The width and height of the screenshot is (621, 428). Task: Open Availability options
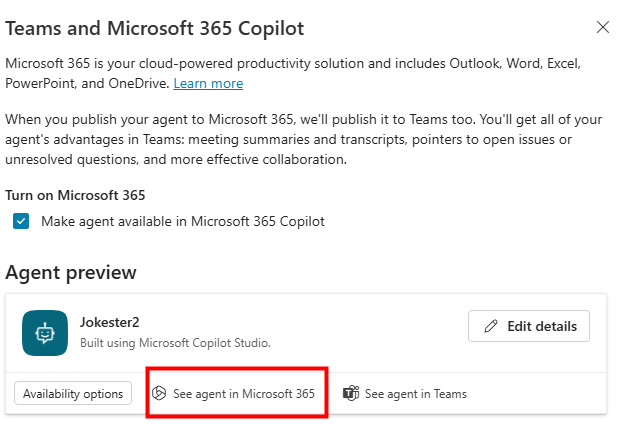pos(73,394)
